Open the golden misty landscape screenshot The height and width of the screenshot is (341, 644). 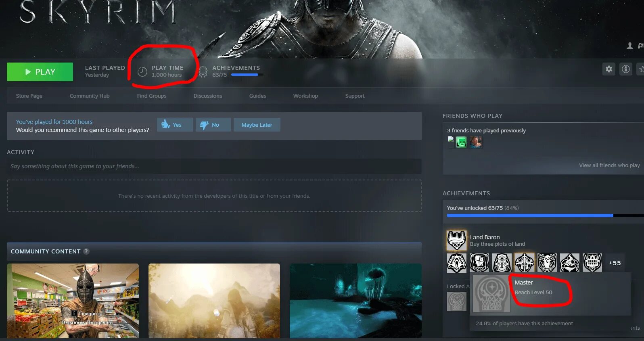[x=214, y=301]
